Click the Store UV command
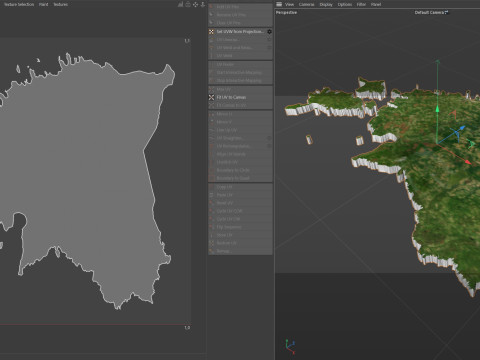480x360 pixels. 240,235
